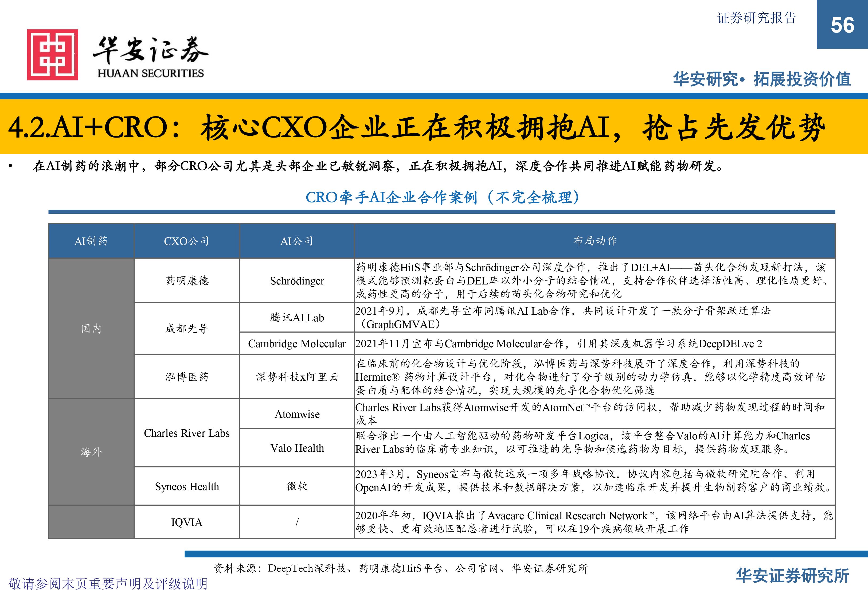Click the CXO公司 column header

tap(187, 241)
